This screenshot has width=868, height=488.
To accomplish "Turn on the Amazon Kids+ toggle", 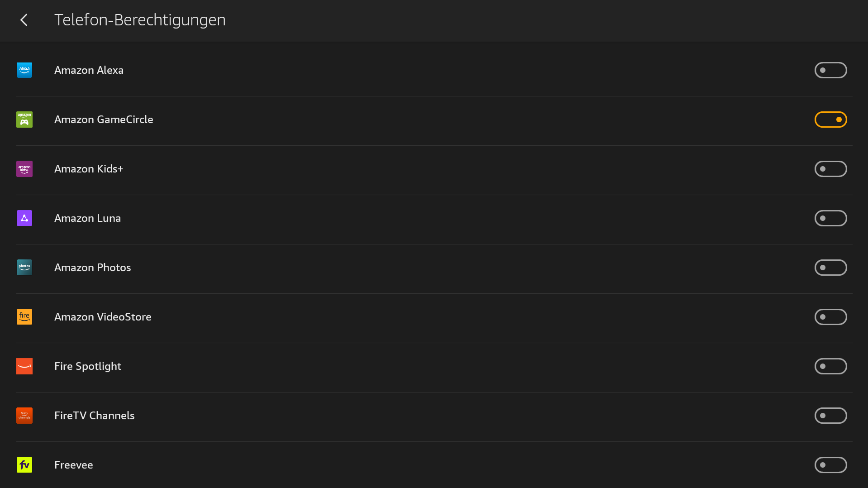I will coord(830,169).
